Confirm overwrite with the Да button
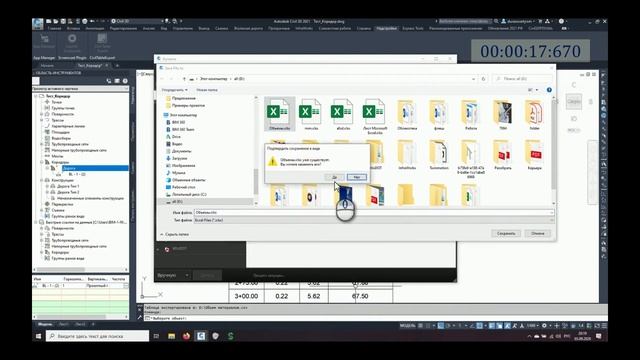 pyautogui.click(x=335, y=177)
